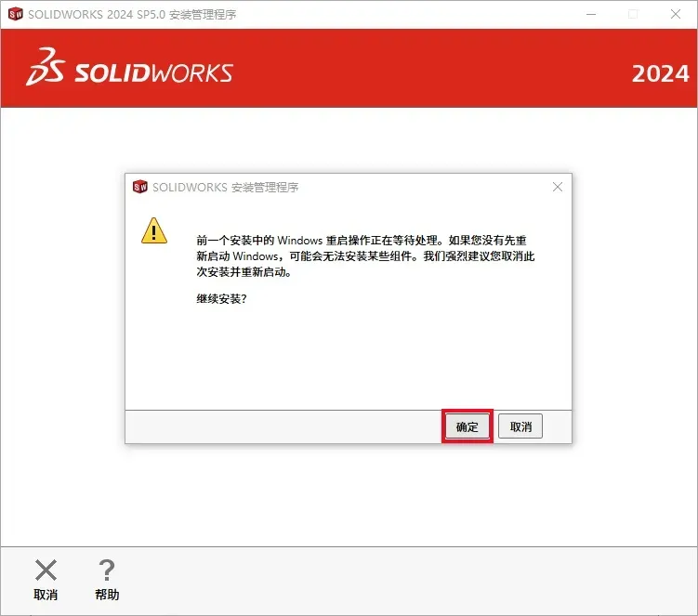Click the 帮助 label at bottom
The height and width of the screenshot is (616, 698).
pyautogui.click(x=107, y=595)
